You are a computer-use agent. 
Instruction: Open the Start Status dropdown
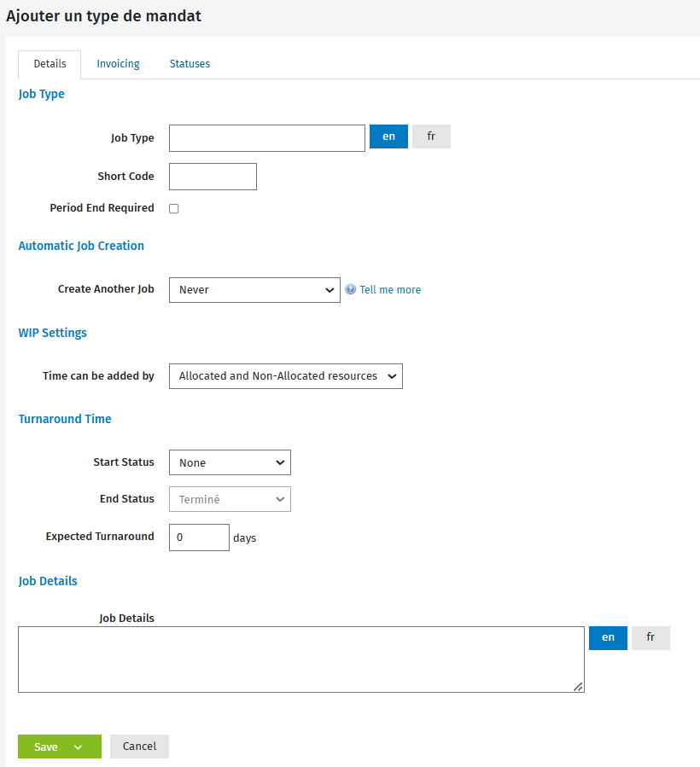pos(230,462)
